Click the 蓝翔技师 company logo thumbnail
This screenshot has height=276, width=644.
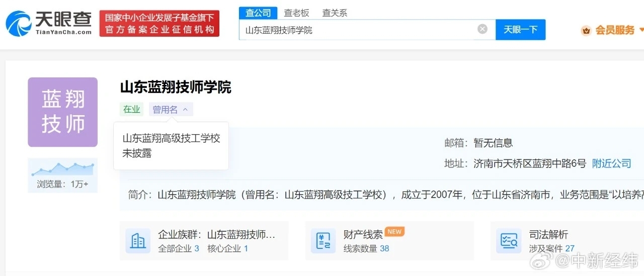coord(63,112)
